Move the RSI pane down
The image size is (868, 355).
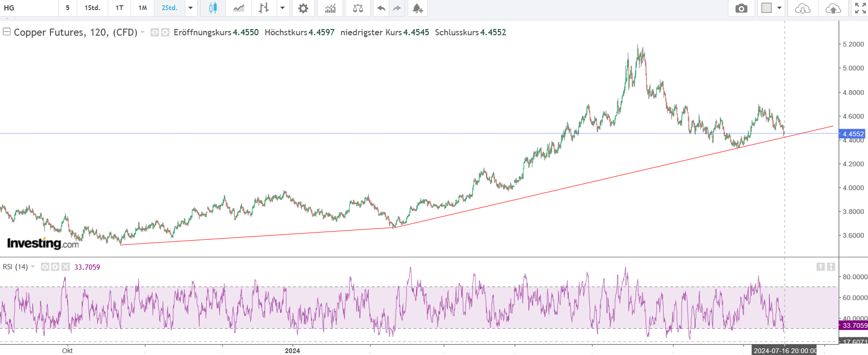point(831,267)
